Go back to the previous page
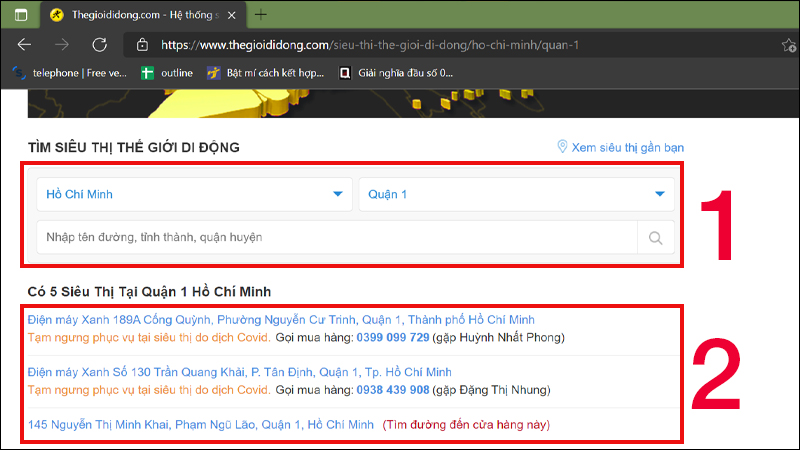Viewport: 800px width, 450px height. 24,45
